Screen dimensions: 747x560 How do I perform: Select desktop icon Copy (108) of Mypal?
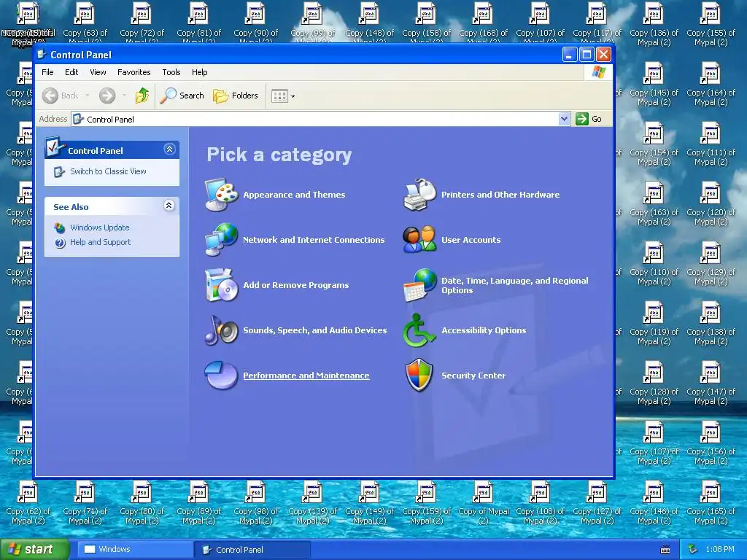pyautogui.click(x=540, y=503)
